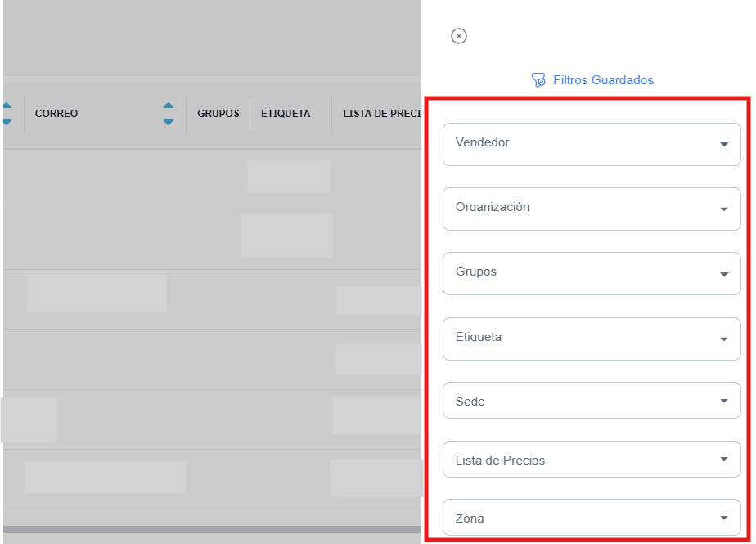Open the Etiqueta filter dropdown

[591, 339]
